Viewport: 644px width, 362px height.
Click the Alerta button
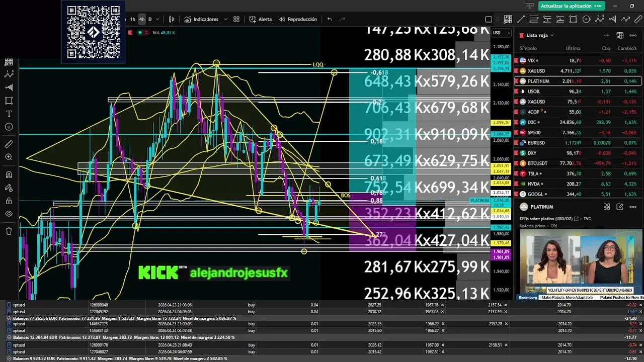point(260,19)
